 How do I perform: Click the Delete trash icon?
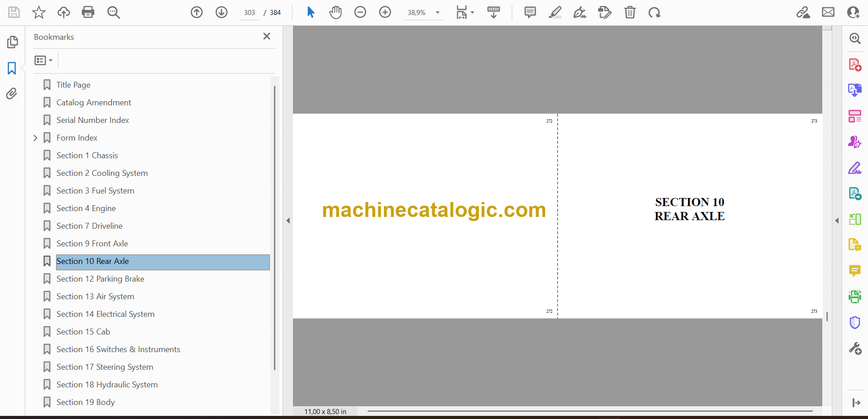630,12
